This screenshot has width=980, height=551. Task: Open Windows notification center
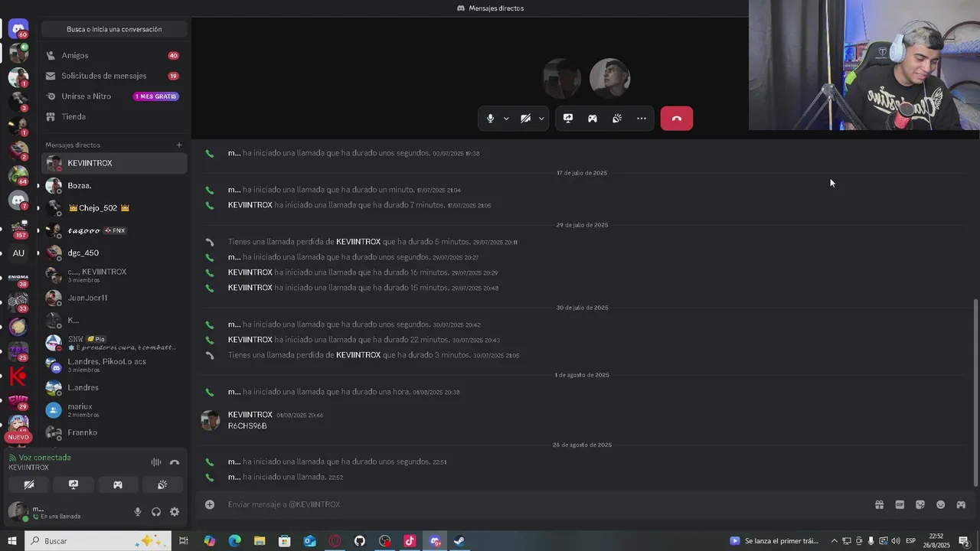point(964,541)
